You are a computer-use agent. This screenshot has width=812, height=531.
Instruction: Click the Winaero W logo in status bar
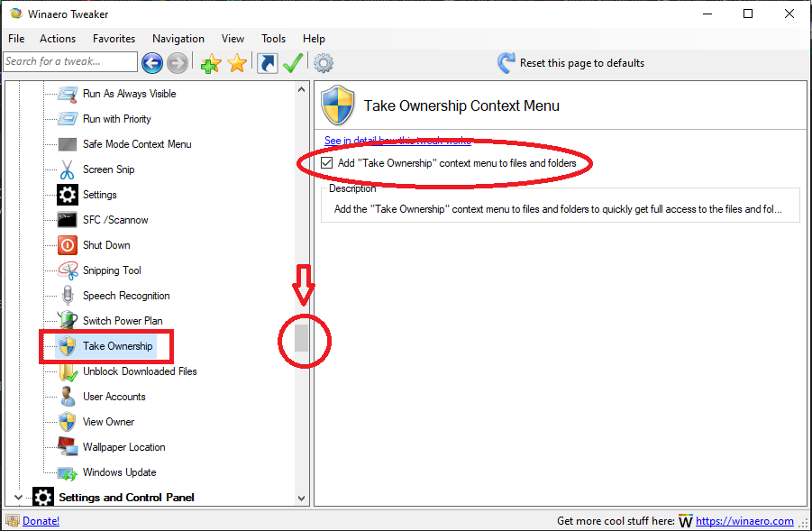point(685,521)
